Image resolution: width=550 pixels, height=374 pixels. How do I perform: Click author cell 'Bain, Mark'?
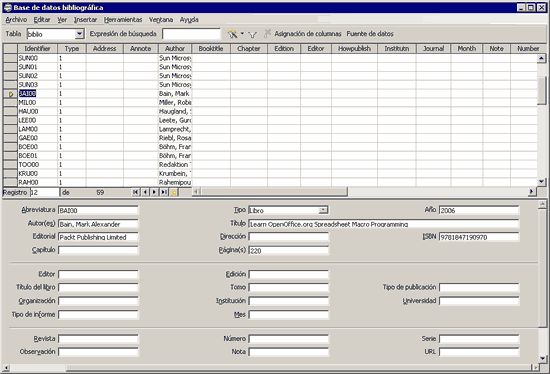175,94
